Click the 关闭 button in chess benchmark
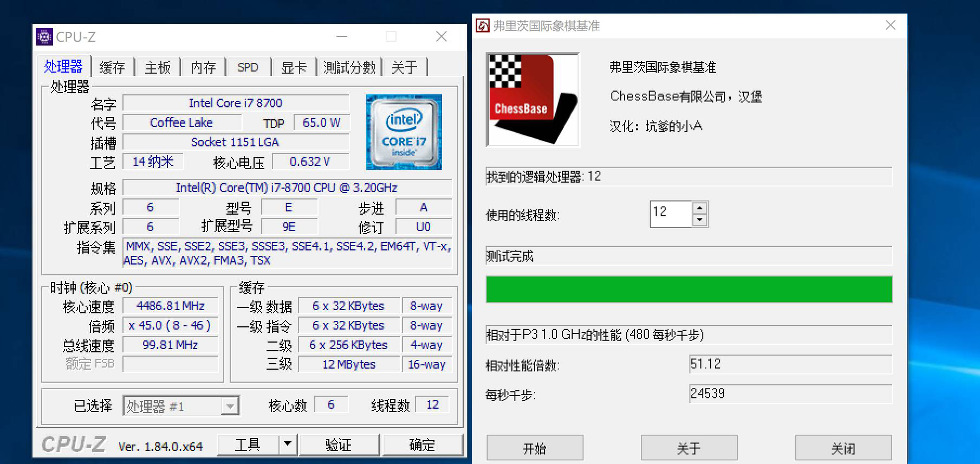 pyautogui.click(x=843, y=448)
